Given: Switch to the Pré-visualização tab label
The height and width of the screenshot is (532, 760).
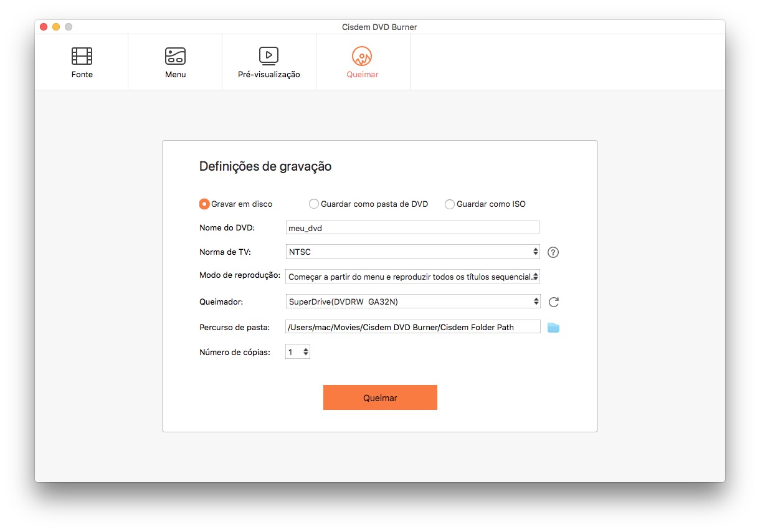Looking at the screenshot, I should (268, 75).
